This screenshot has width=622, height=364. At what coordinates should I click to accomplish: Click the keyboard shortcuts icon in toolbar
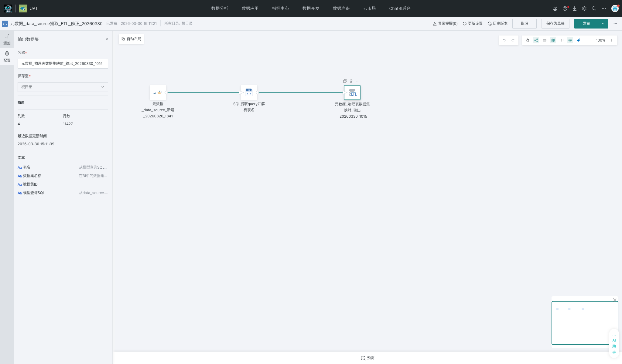click(545, 40)
